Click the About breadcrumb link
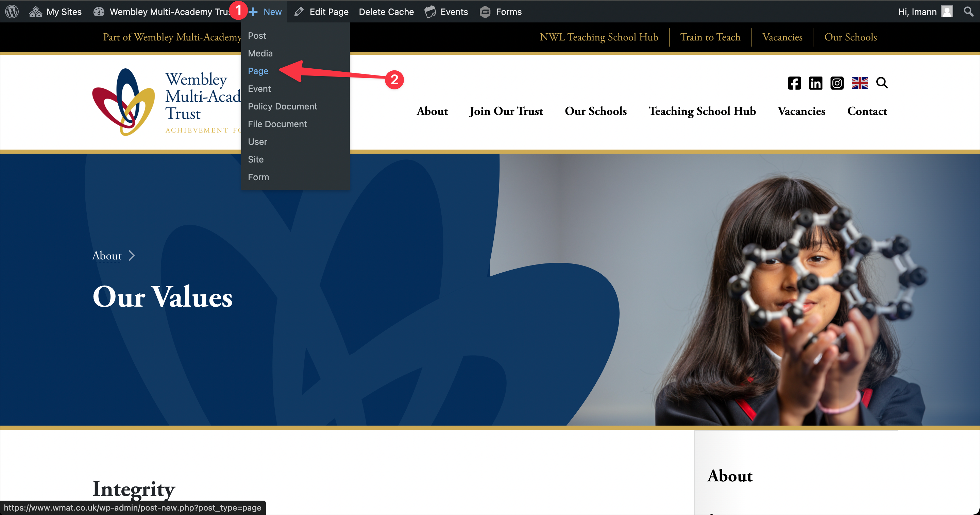Screen dimensions: 980x515 106,256
